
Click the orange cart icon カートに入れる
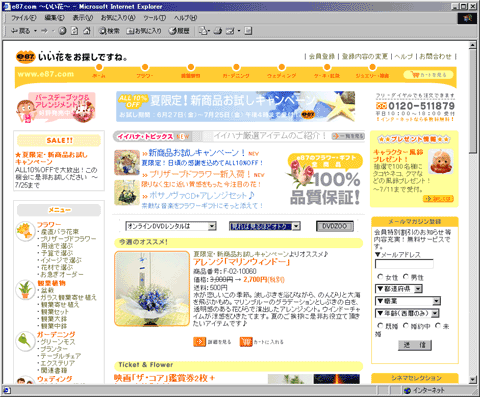click(x=246, y=342)
